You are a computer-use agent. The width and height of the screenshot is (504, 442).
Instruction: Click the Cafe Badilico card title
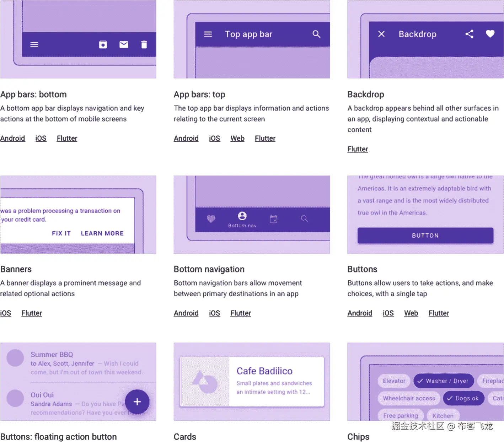[264, 371]
